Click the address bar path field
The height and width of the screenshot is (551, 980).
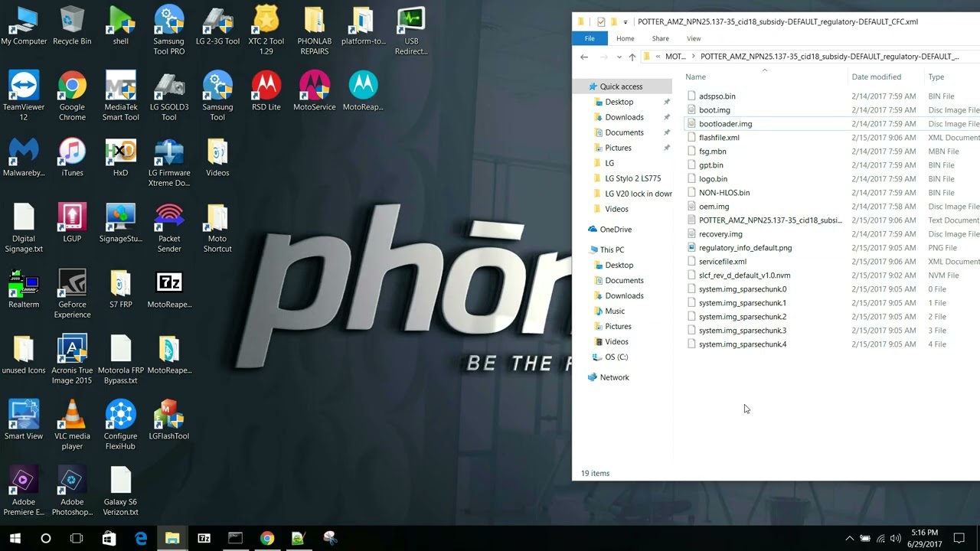pos(811,57)
